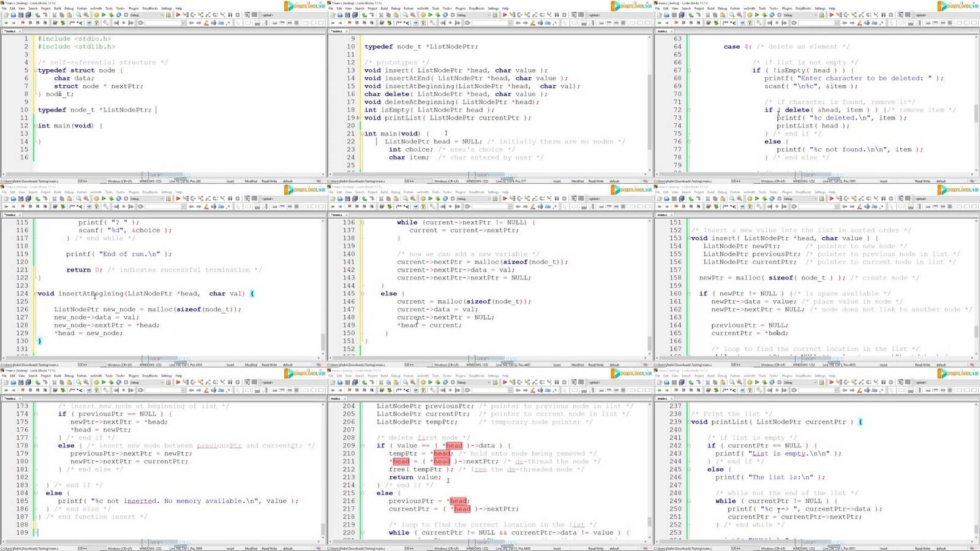Click Save icon in middle-right window toolbar
980x551 pixels.
(674, 199)
